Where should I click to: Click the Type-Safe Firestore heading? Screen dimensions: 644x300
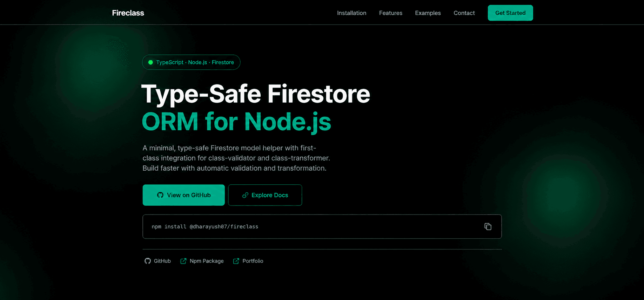pos(256,94)
